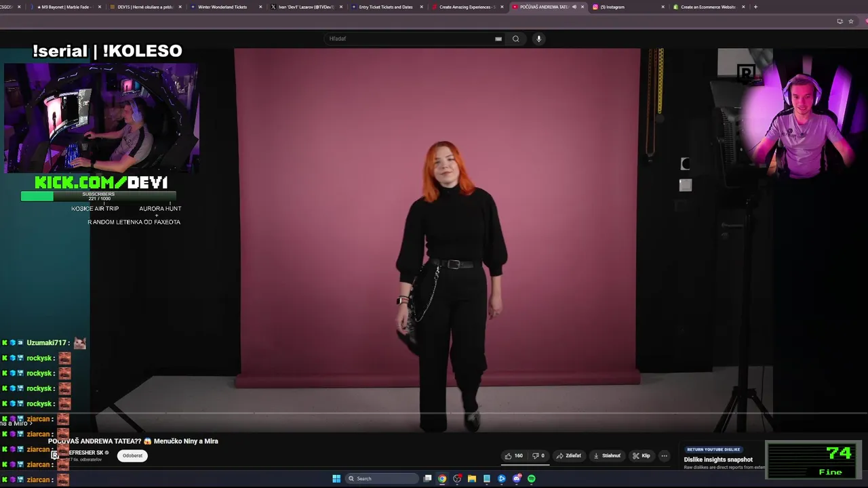The image size is (868, 488).
Task: Click Uzumaki717 username in chat overlay
Action: click(46, 343)
